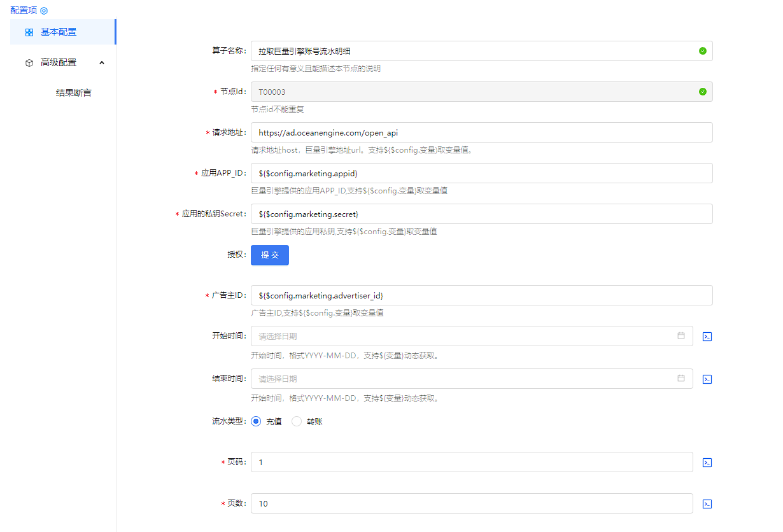This screenshot has width=783, height=532.
Task: Click the 应用的私钥Secret input field
Action: [481, 214]
